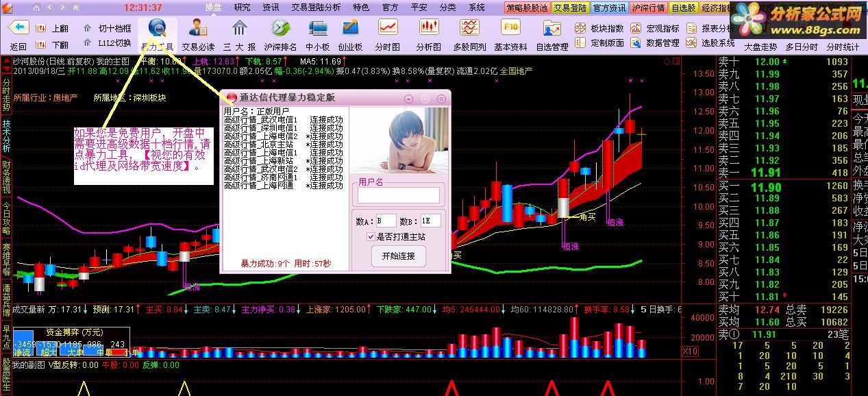Click the 数B input field

pos(430,221)
